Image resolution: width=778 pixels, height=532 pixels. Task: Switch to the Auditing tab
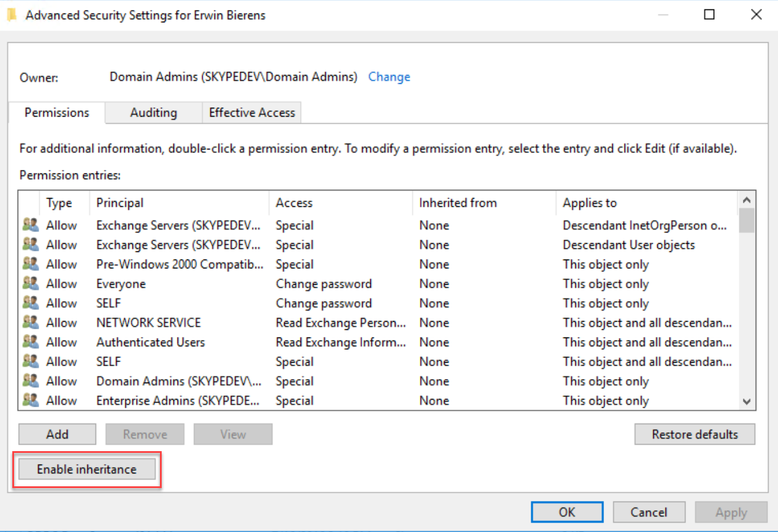(x=153, y=112)
